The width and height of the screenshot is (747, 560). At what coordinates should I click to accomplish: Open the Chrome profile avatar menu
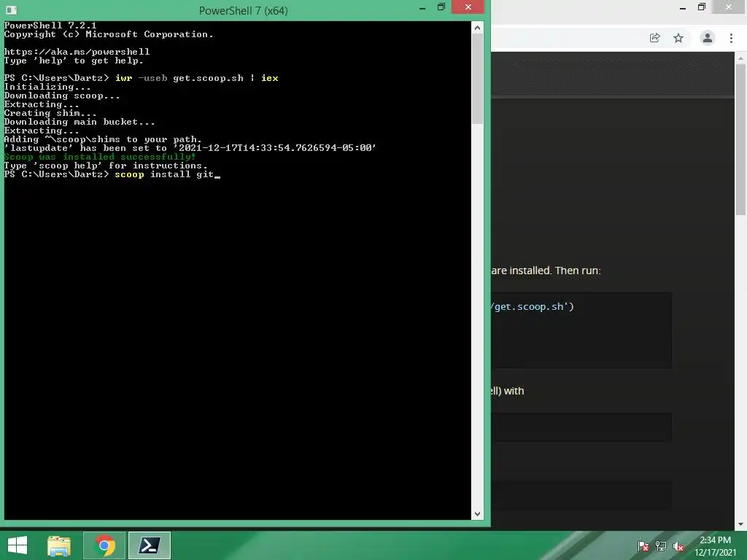point(708,38)
